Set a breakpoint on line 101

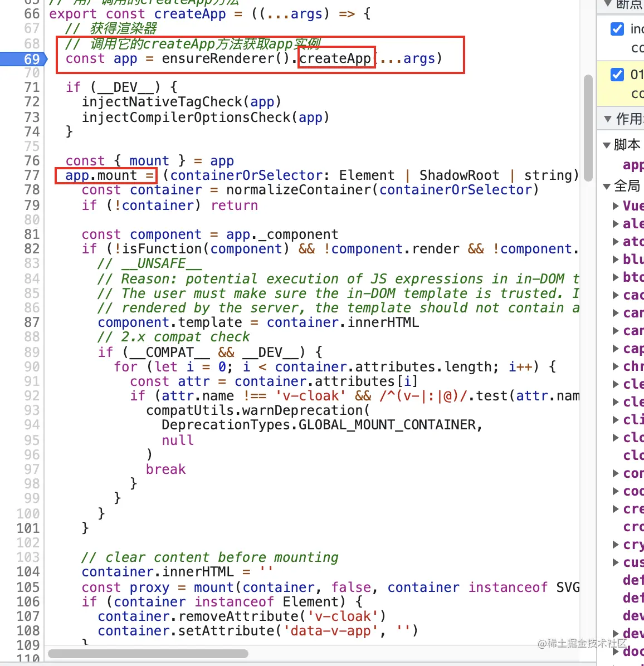28,528
